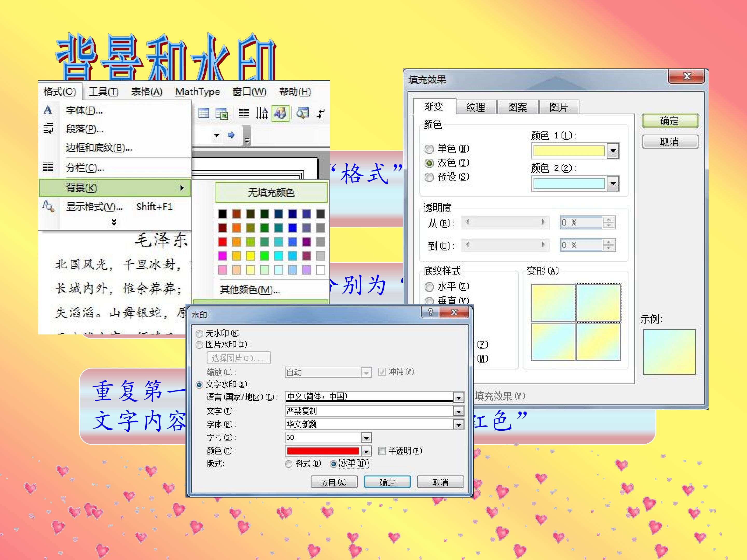This screenshot has width=747, height=560.
Task: Select the 水平(H) layout radio in 水印
Action: (333, 464)
